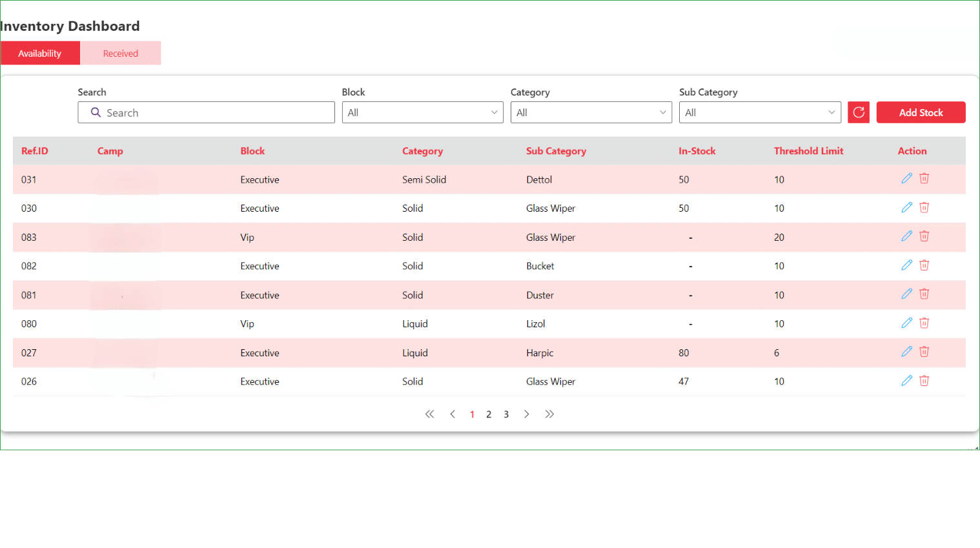The width and height of the screenshot is (980, 548).
Task: Jump to the last page with double arrows
Action: [x=549, y=414]
